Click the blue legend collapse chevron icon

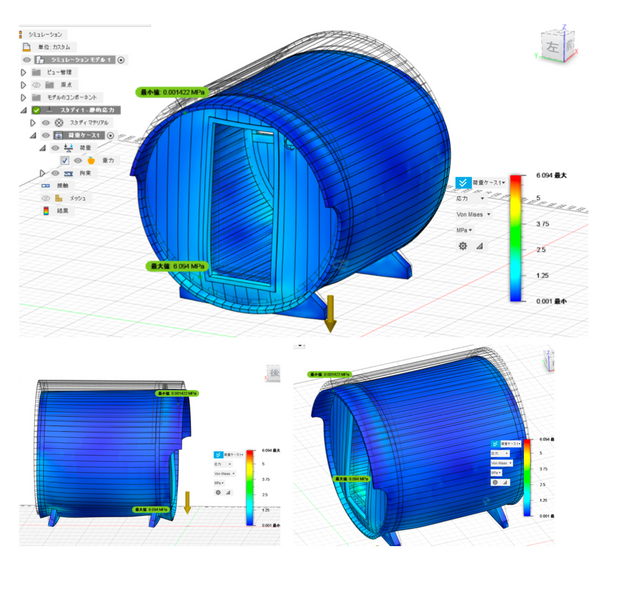[463, 183]
